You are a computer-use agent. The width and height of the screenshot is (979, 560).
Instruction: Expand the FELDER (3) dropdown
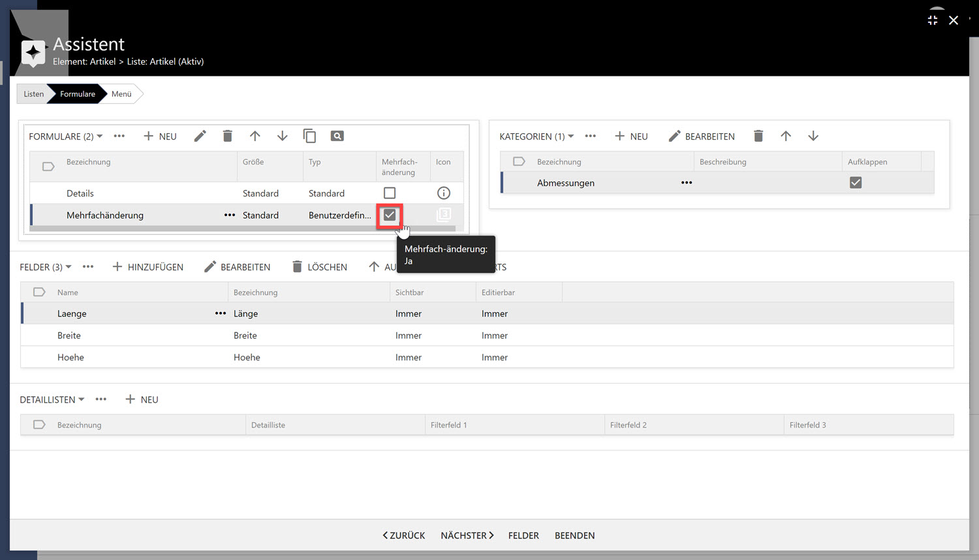(x=46, y=267)
